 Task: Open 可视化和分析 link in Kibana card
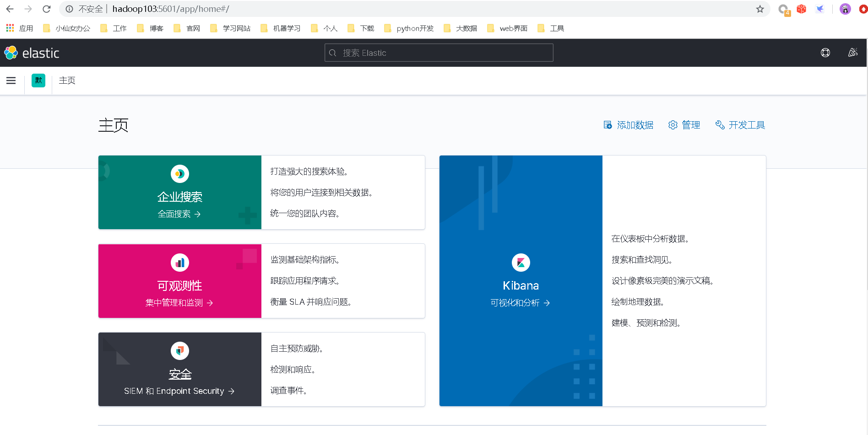point(521,303)
